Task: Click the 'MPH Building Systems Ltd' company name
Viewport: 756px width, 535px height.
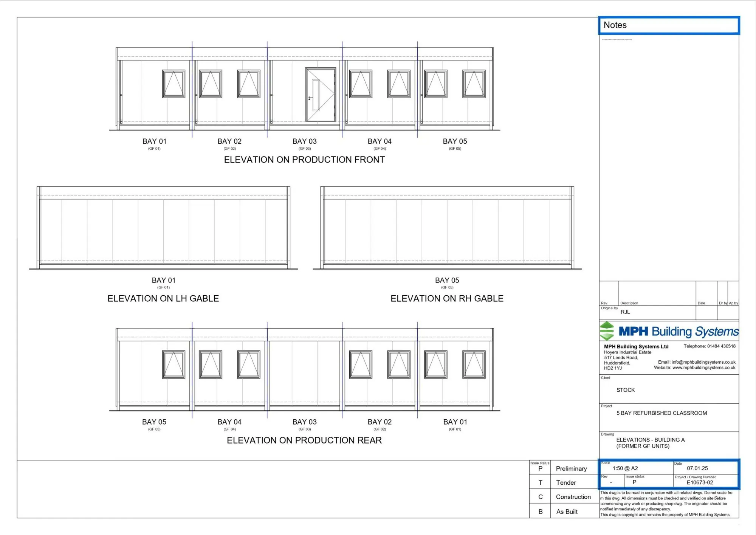Action: (x=636, y=346)
